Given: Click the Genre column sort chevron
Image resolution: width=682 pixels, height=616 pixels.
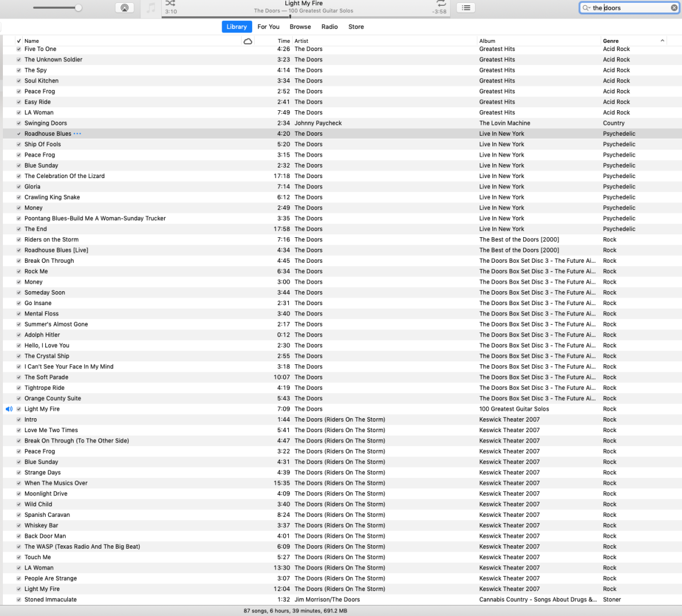Looking at the screenshot, I should click(x=662, y=41).
